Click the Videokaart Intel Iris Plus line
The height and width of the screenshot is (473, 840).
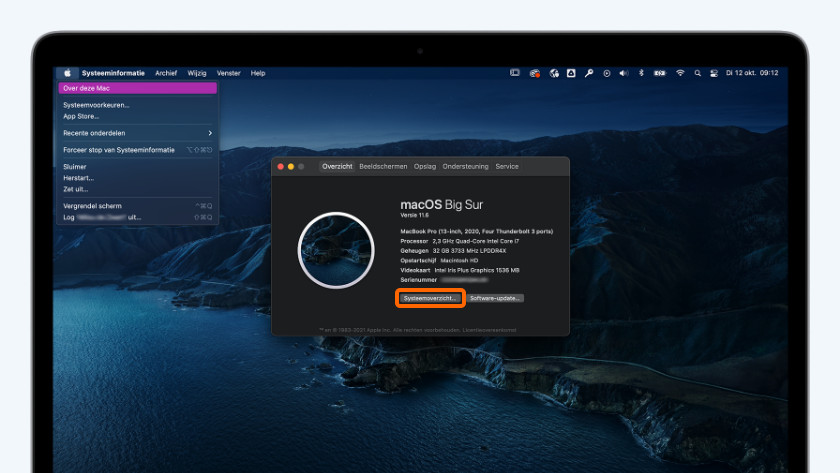tap(460, 270)
